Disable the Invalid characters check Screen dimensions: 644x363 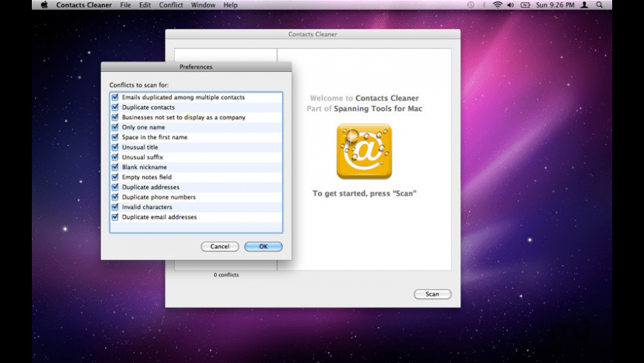115,207
